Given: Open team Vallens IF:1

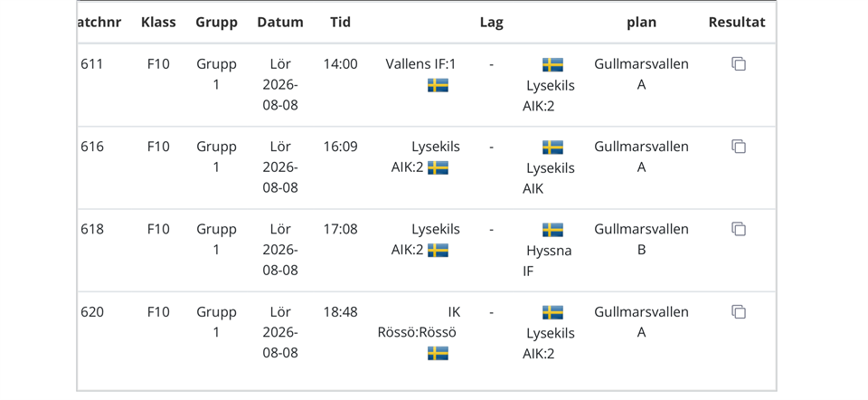Looking at the screenshot, I should click(x=420, y=64).
